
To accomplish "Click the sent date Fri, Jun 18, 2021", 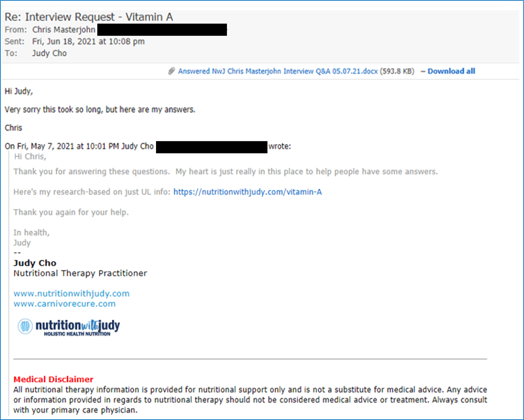I will pos(88,41).
